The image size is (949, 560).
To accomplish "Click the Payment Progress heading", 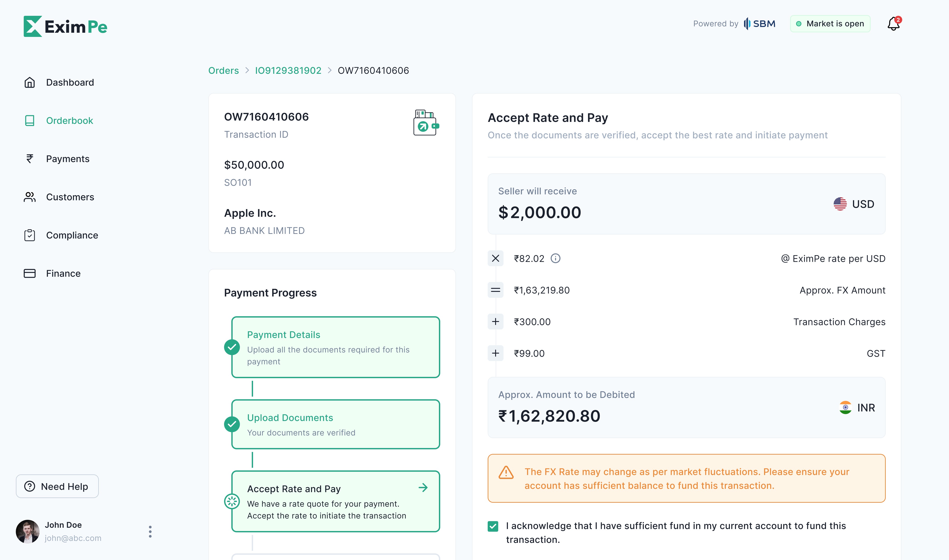I will pyautogui.click(x=270, y=293).
